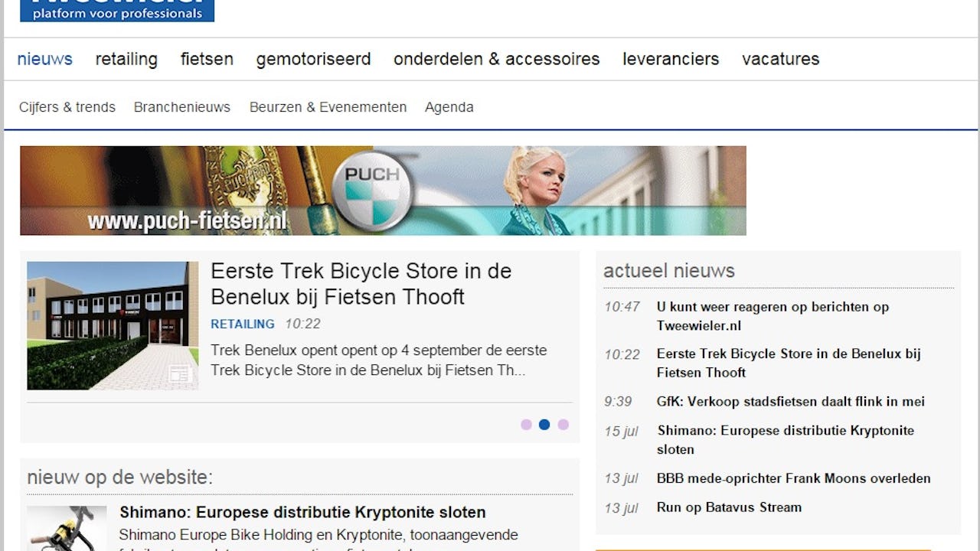The image size is (980, 551).
Task: Open GfK: Verkoop stadsfietsen daalt flink in mei
Action: [791, 402]
